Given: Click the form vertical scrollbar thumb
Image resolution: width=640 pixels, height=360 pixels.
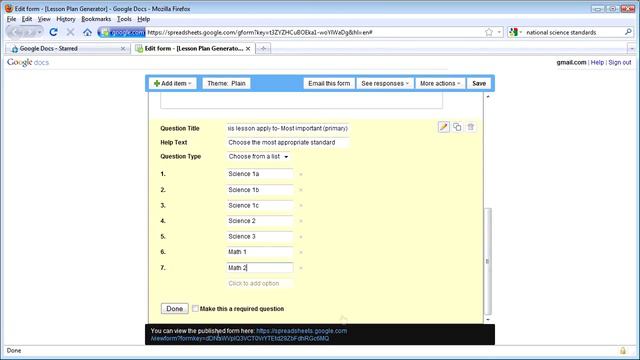Looking at the screenshot, I should coord(487,261).
